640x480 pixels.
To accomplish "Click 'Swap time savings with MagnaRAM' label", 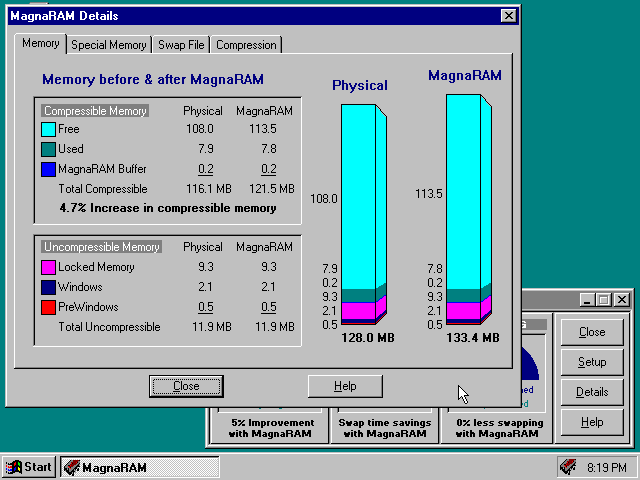I will click(385, 428).
